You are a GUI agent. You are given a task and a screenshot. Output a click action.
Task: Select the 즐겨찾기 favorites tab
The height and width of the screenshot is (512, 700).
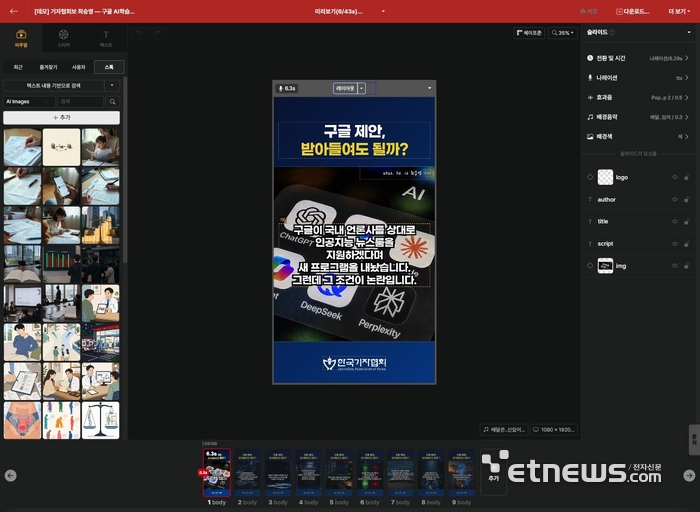point(48,67)
